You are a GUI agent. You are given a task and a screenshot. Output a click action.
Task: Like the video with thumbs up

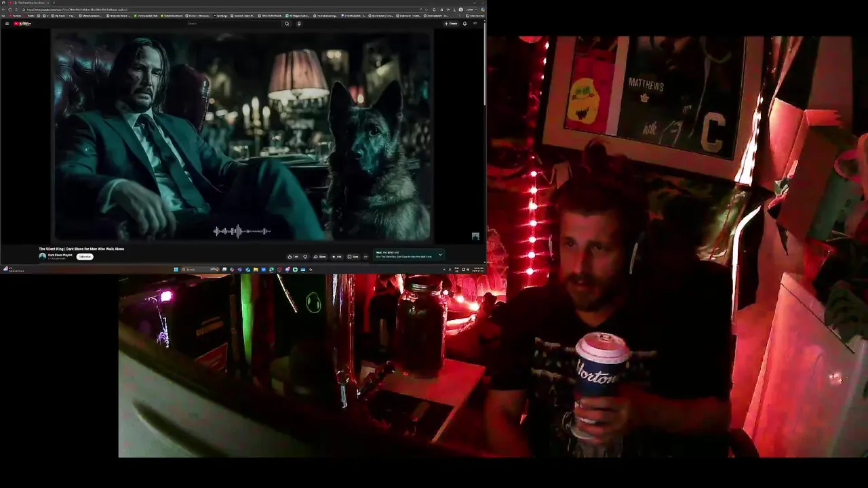click(x=294, y=257)
